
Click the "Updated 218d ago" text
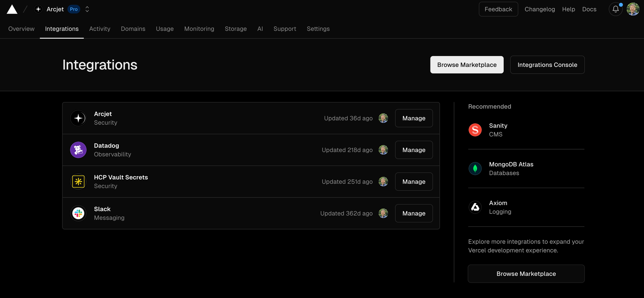pos(347,150)
